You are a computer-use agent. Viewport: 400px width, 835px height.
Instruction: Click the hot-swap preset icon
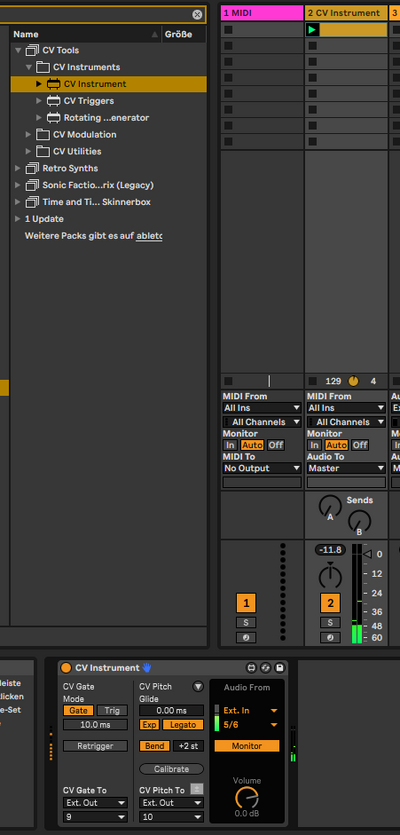265,668
